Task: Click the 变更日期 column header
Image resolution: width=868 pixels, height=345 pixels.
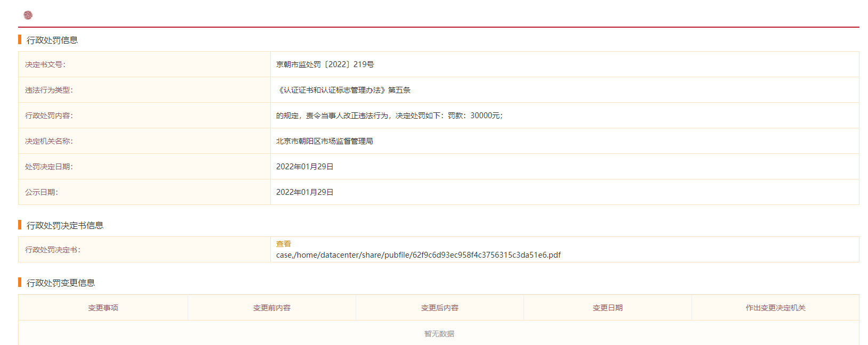Action: pyautogui.click(x=608, y=308)
